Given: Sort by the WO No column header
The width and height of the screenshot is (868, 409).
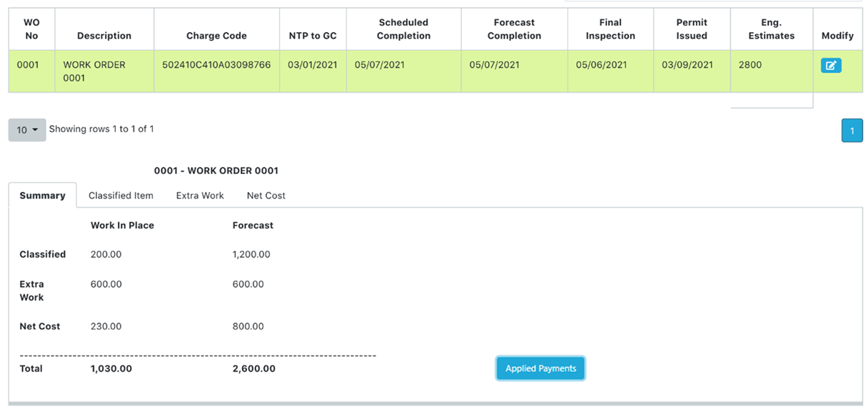Looking at the screenshot, I should pos(31,29).
